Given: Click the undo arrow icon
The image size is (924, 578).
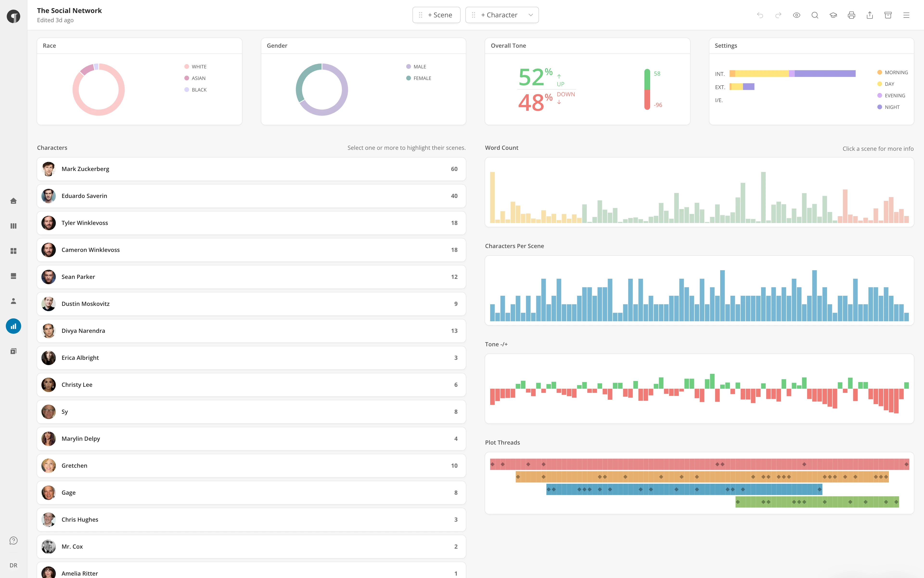Looking at the screenshot, I should tap(760, 15).
